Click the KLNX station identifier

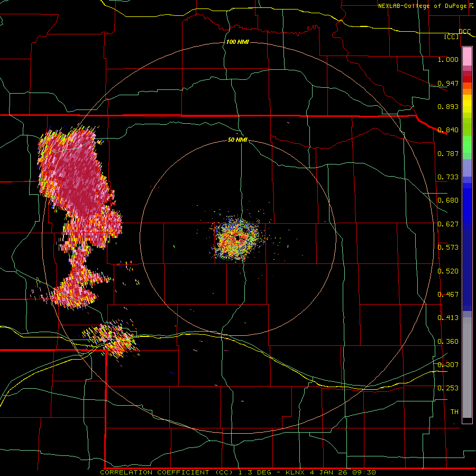[295, 472]
